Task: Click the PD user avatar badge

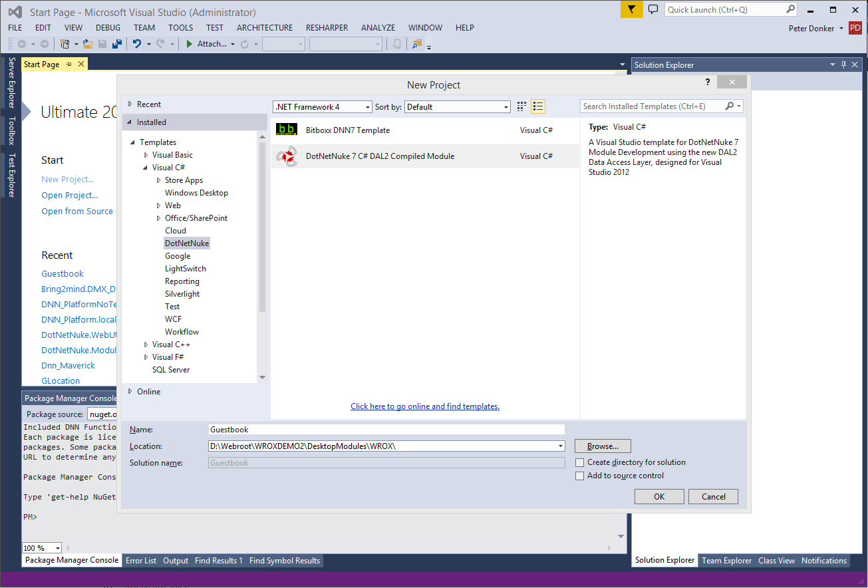Action: pyautogui.click(x=855, y=28)
